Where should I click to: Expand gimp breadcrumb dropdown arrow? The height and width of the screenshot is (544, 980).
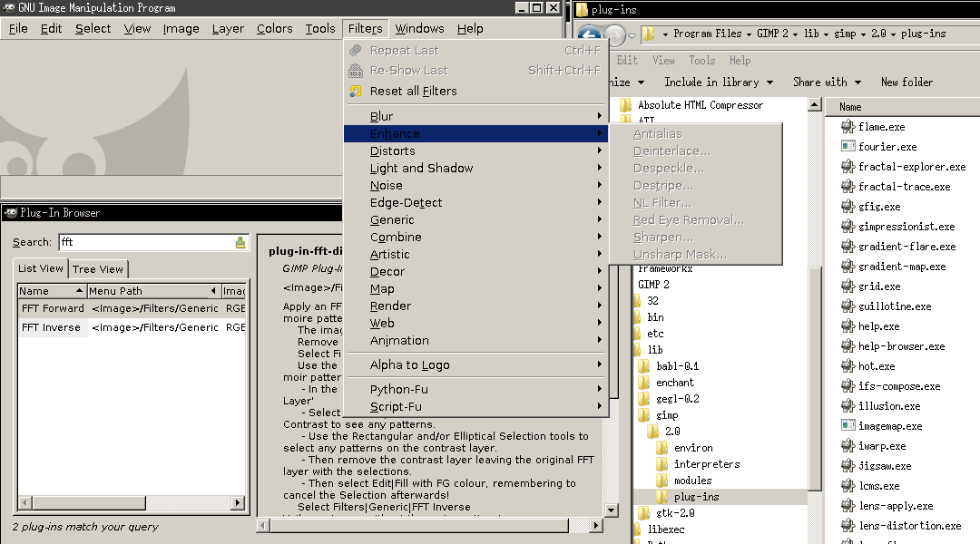pyautogui.click(x=864, y=34)
